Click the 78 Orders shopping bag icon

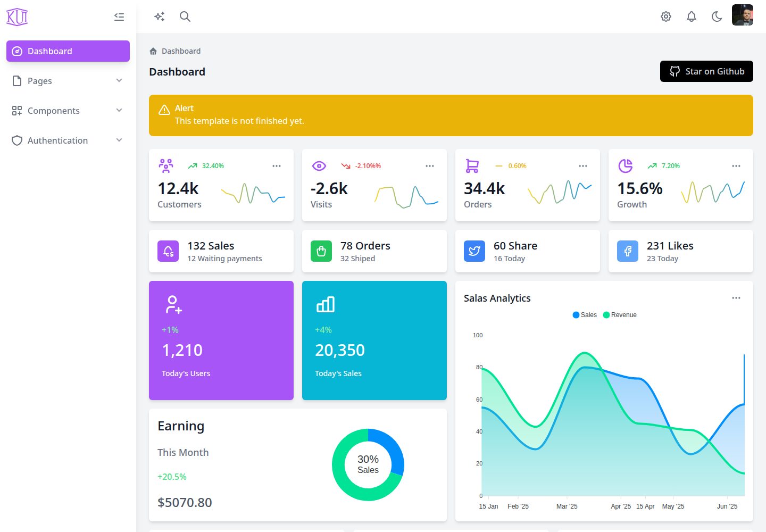point(321,251)
